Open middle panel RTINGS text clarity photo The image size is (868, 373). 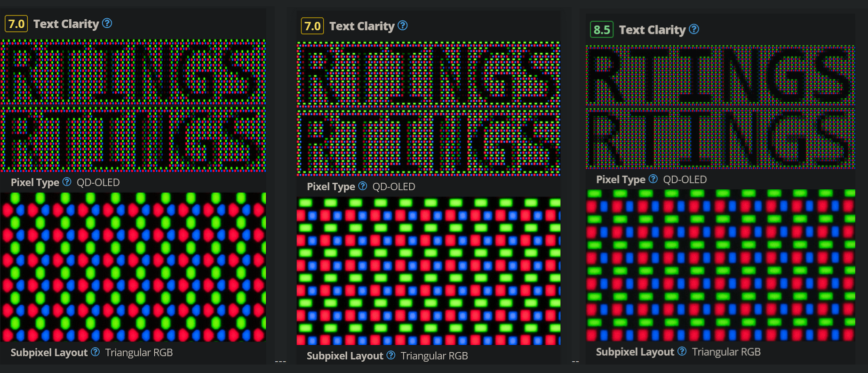(x=428, y=108)
